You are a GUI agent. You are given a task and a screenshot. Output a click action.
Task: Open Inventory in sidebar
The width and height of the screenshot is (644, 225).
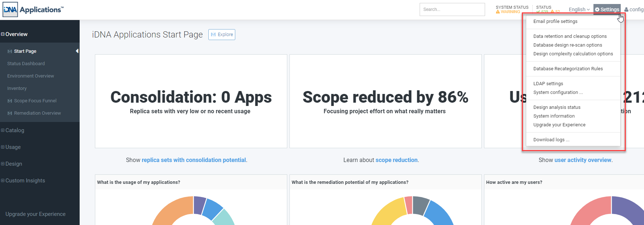[17, 88]
